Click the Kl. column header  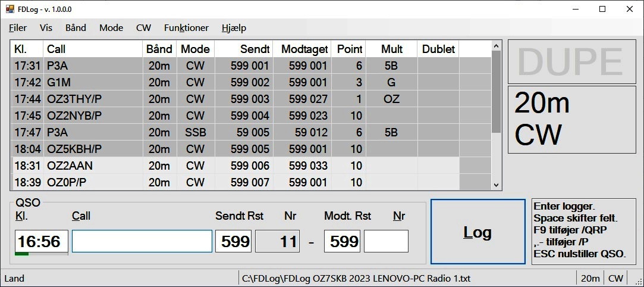tap(27, 49)
